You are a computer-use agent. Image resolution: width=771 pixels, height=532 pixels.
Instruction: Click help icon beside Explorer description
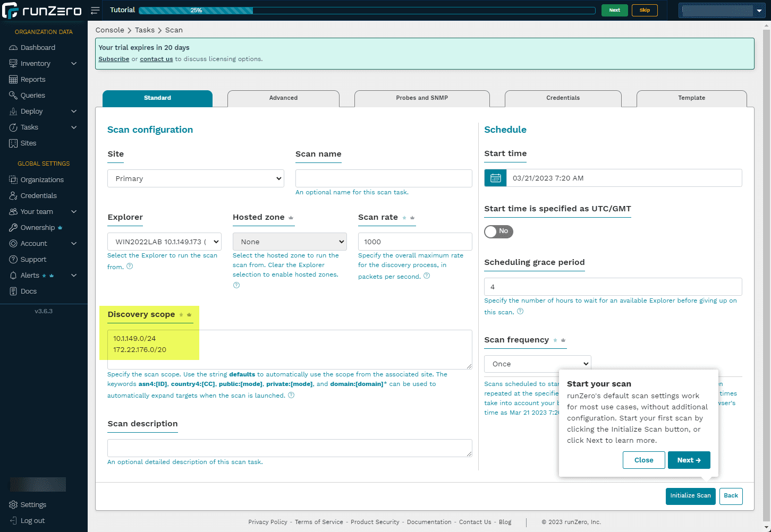tap(130, 267)
